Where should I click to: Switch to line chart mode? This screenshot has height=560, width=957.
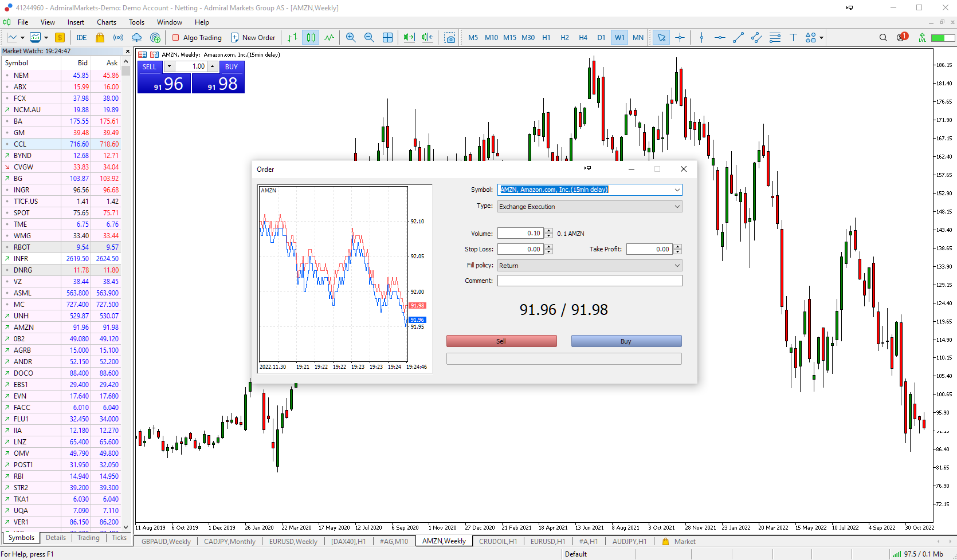[329, 38]
